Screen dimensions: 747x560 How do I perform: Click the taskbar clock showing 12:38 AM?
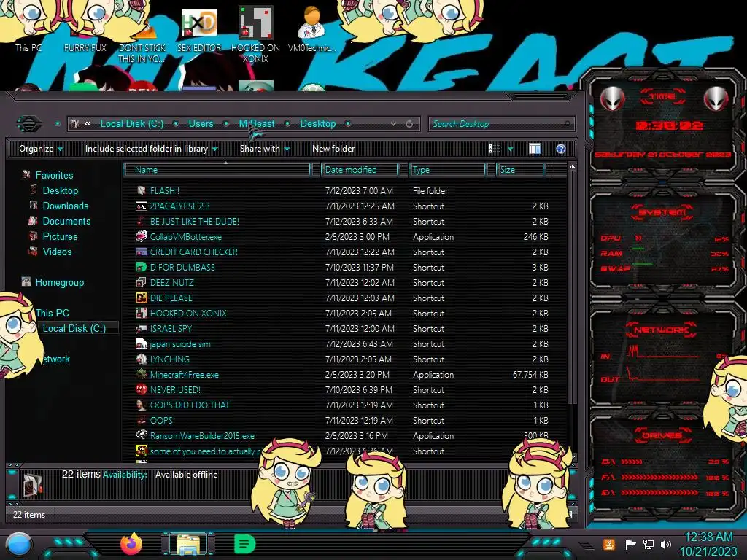coord(708,537)
